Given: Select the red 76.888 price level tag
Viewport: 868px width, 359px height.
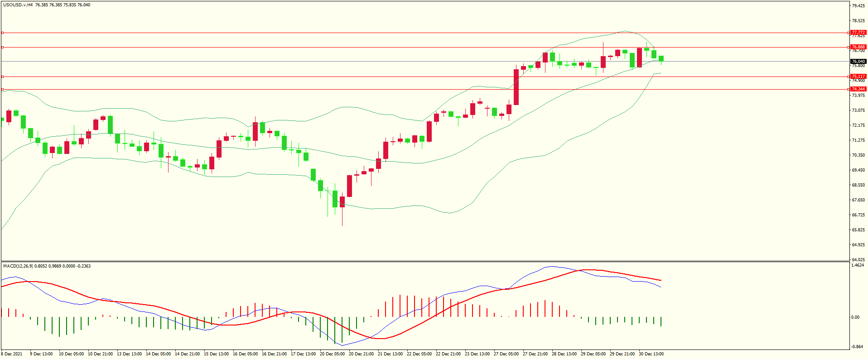Looking at the screenshot, I should (858, 47).
